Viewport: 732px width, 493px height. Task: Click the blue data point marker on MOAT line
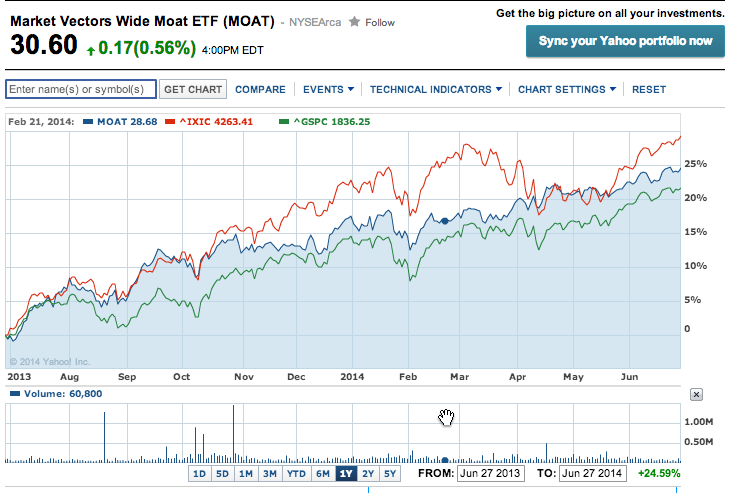pos(444,221)
